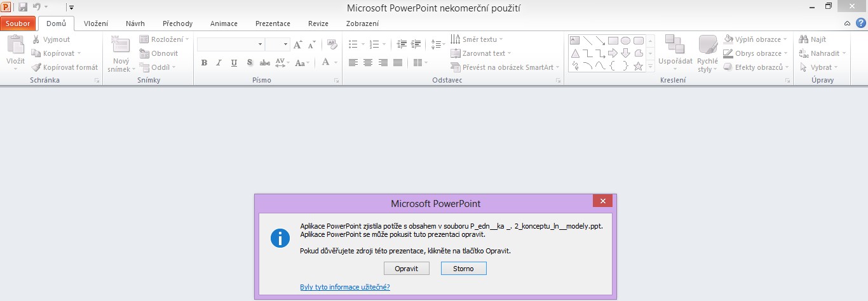
Task: Open the Revize tab
Action: click(x=318, y=23)
